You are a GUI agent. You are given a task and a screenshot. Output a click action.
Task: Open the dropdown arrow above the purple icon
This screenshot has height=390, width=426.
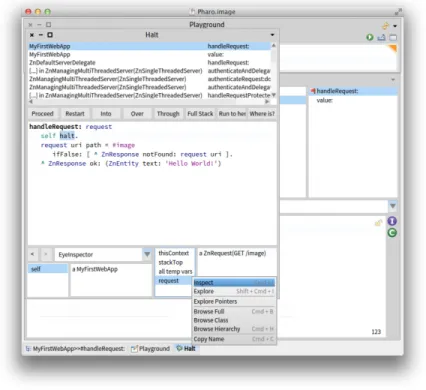coord(393,206)
